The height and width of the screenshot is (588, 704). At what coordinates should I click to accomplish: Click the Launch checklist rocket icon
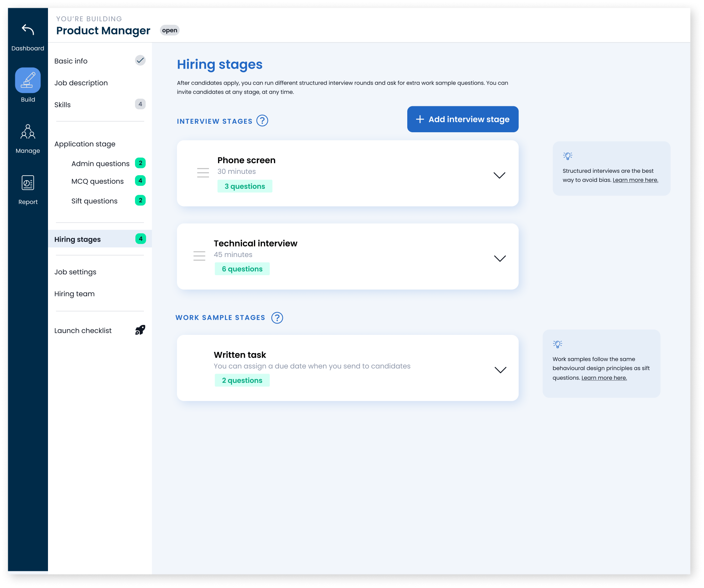coord(140,330)
